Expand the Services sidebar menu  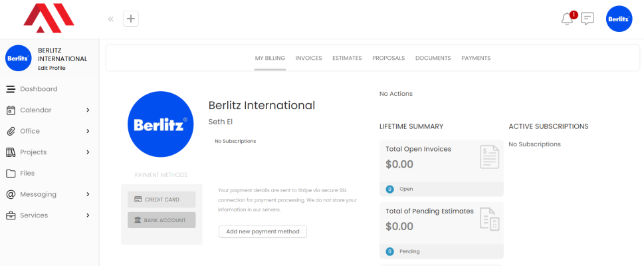tap(88, 215)
